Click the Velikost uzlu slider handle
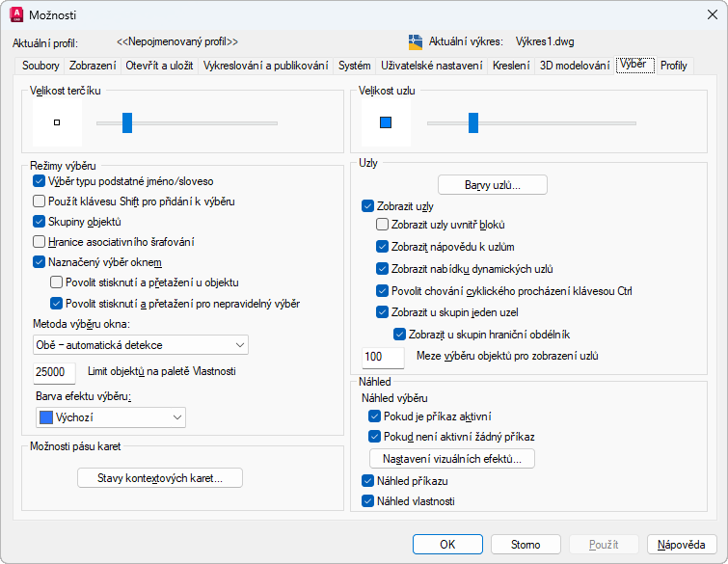728x564 pixels. [472, 122]
